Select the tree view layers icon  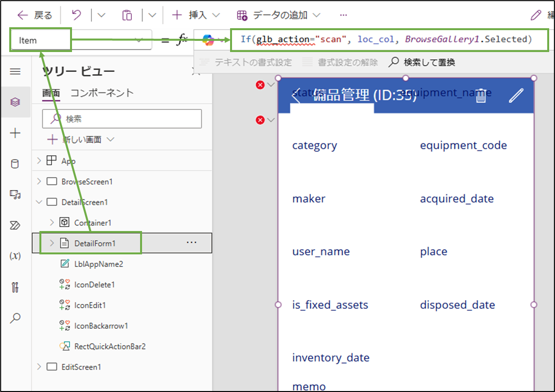pyautogui.click(x=15, y=102)
